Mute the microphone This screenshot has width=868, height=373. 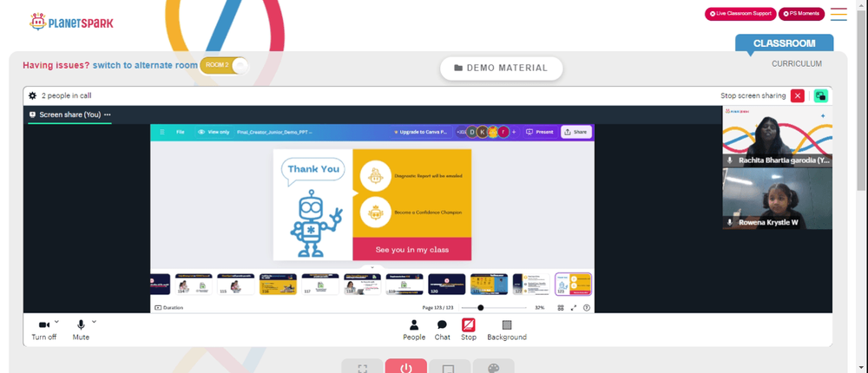click(x=81, y=330)
